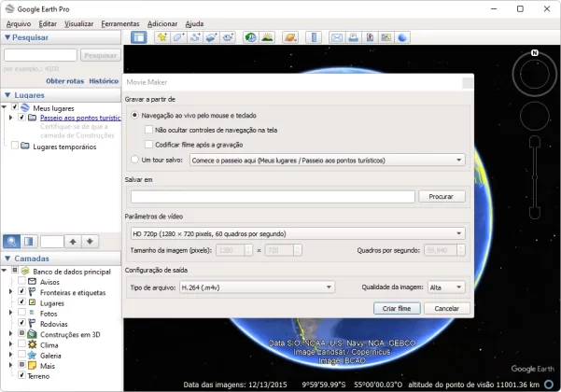Click the search magnifier icon in Lugares panel

[x=11, y=242]
